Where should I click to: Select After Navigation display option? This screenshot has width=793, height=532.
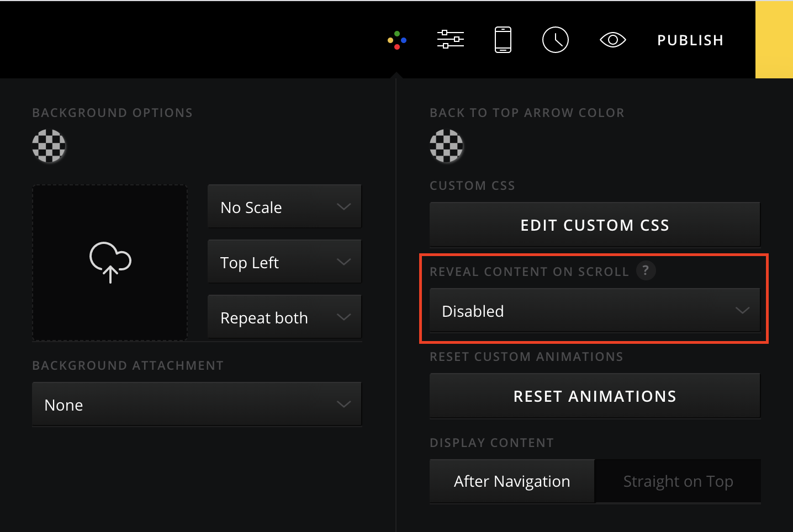(x=512, y=481)
